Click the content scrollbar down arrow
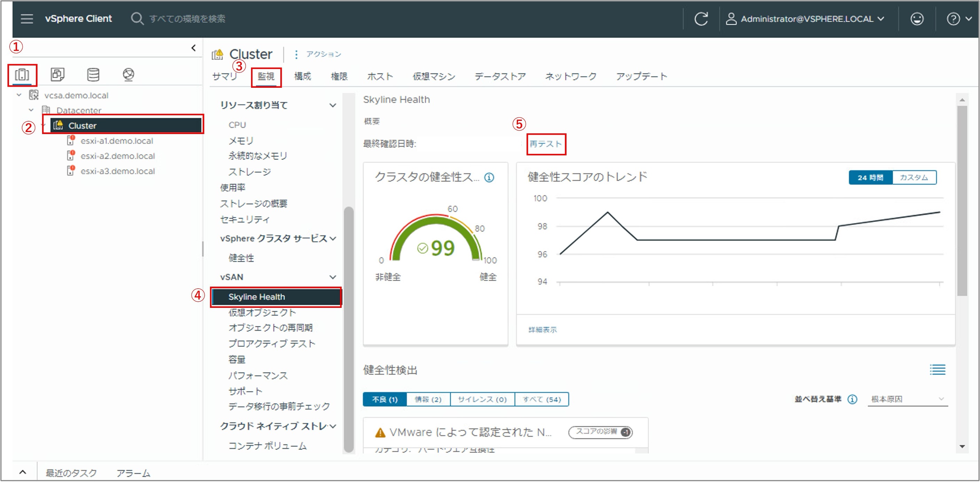Image resolution: width=980 pixels, height=482 pixels. 962,446
